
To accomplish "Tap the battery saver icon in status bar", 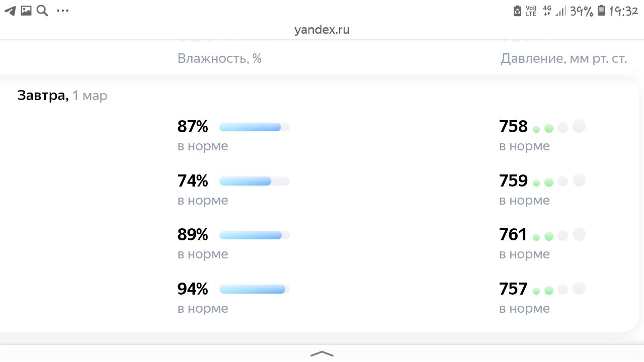I will tap(517, 11).
